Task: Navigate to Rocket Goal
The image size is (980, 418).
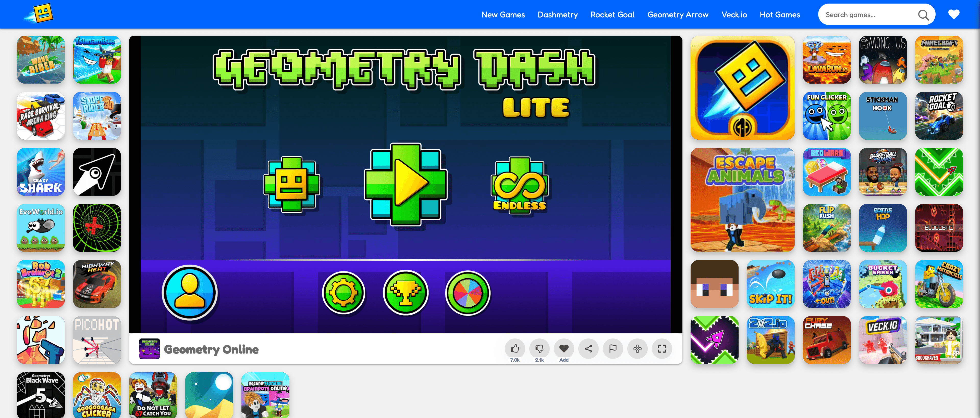Action: pyautogui.click(x=612, y=15)
